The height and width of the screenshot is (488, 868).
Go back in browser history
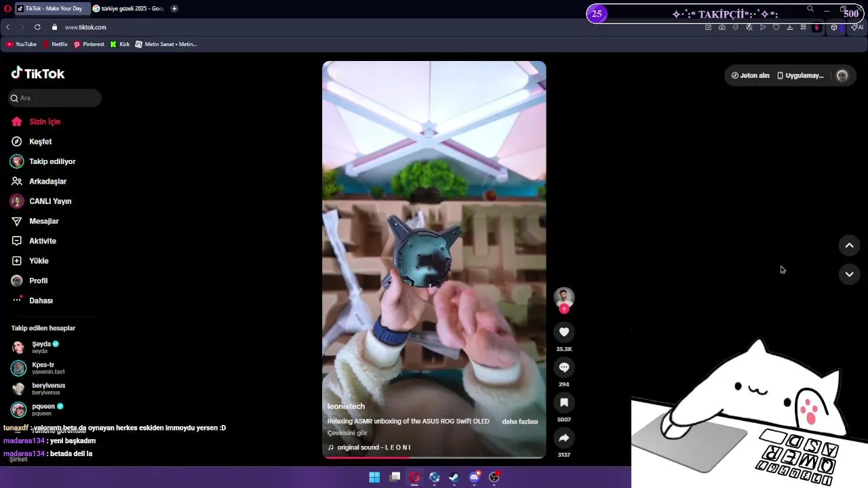[x=7, y=27]
